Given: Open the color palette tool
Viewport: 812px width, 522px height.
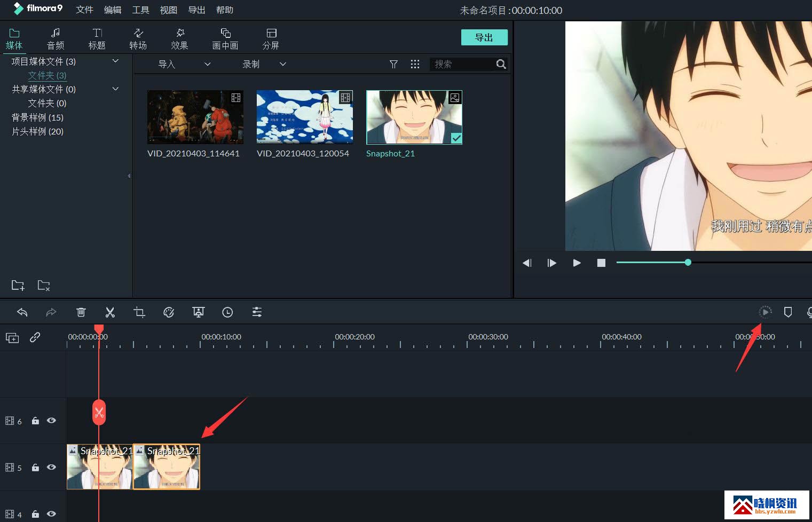Looking at the screenshot, I should tap(169, 312).
